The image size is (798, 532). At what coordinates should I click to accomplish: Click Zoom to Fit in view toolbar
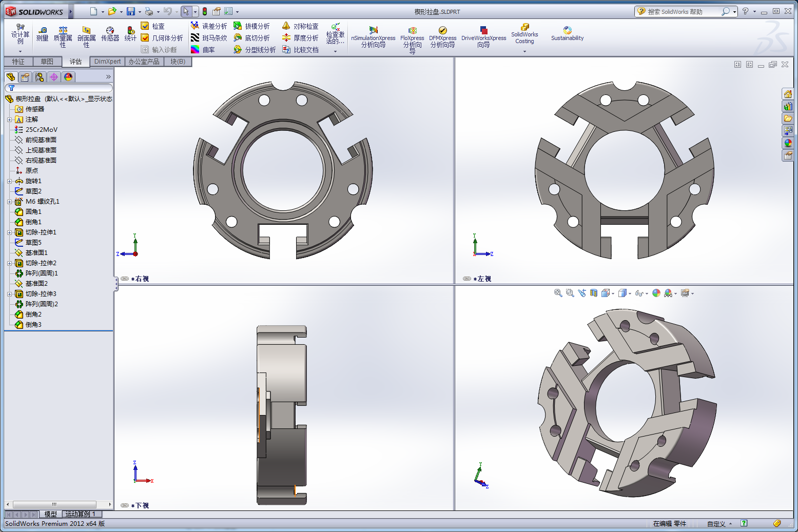click(558, 293)
